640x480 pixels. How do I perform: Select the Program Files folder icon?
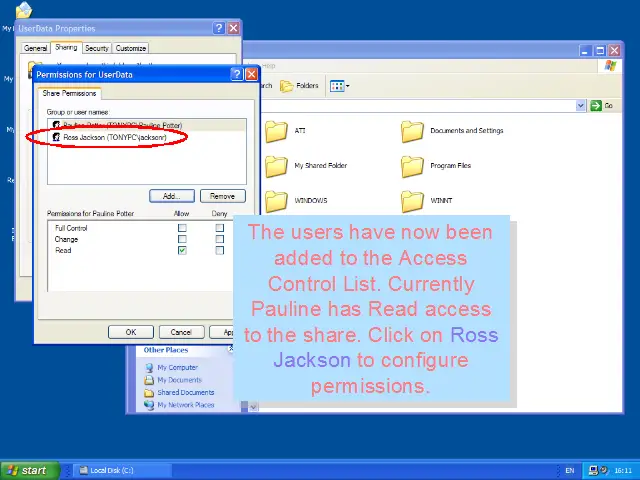point(412,166)
